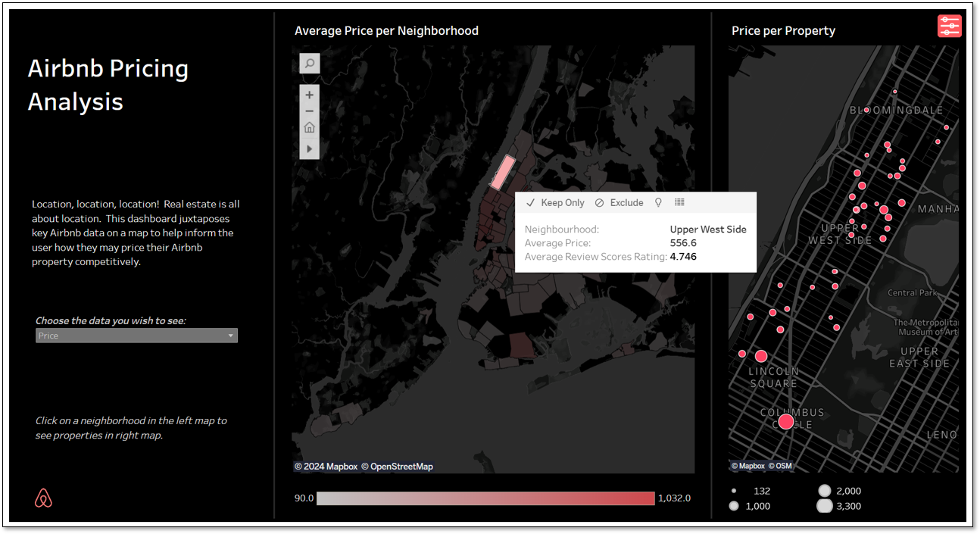
Task: Click the color gradient price legend bar
Action: pos(485,498)
